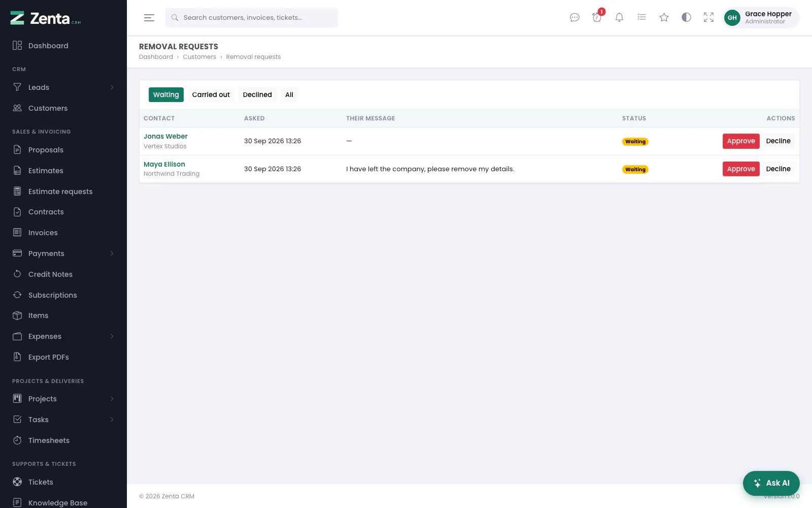Switch to the Carried out tab
This screenshot has width=812, height=508.
(211, 94)
